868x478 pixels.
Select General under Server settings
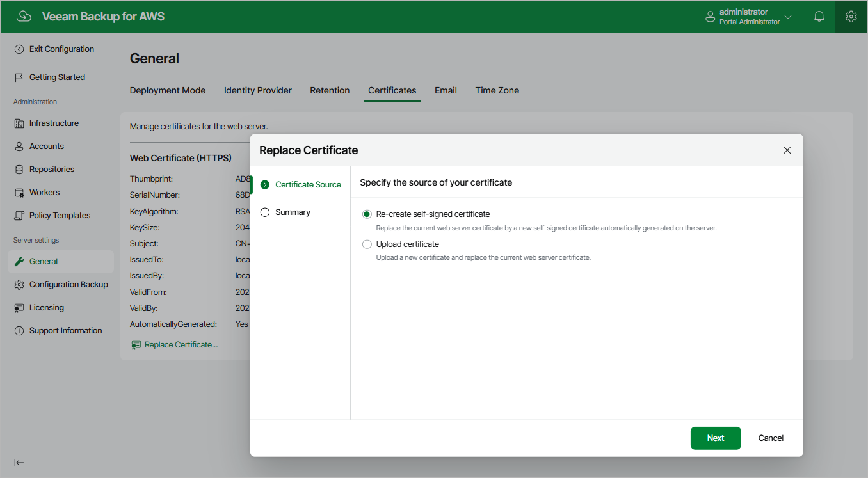coord(61,262)
